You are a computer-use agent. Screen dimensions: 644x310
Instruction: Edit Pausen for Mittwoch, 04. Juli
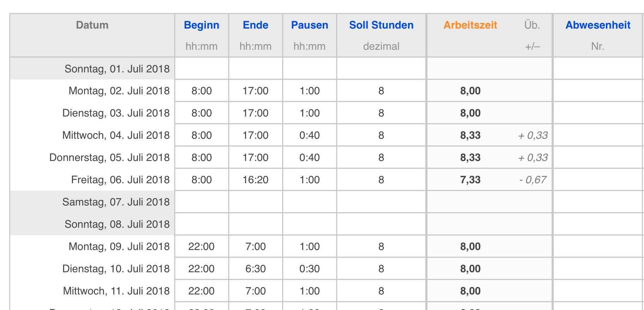tap(309, 135)
